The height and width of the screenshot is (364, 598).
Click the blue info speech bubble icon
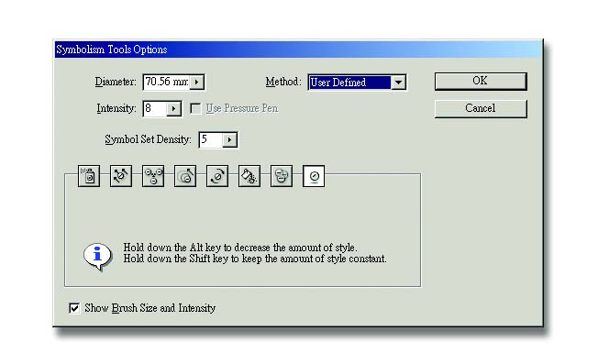tap(97, 256)
